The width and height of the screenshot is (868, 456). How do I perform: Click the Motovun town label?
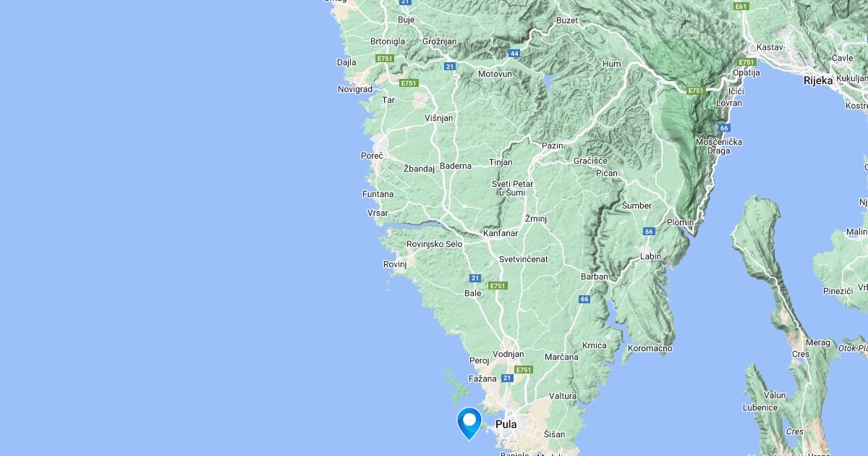(x=495, y=74)
